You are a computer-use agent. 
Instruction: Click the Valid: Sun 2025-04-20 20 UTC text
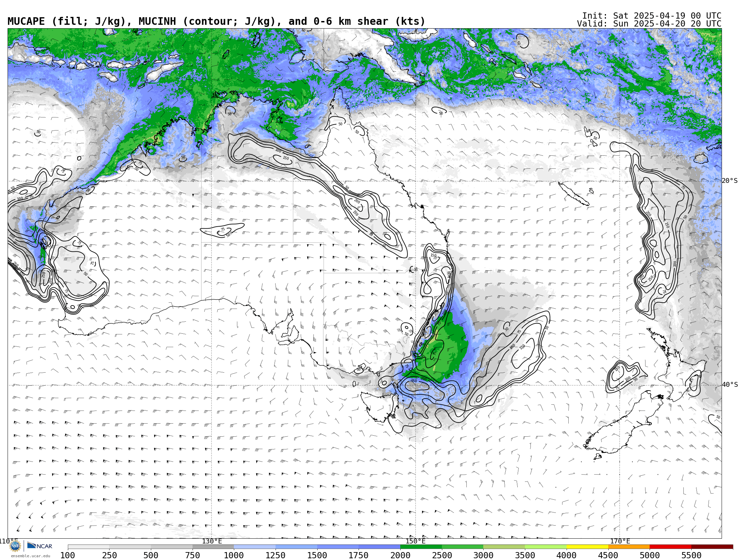click(649, 24)
